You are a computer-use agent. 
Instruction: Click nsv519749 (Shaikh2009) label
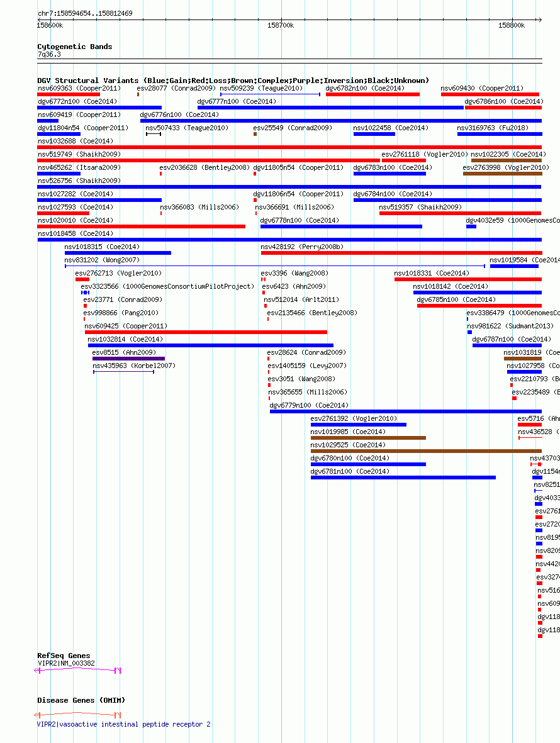[x=79, y=155]
